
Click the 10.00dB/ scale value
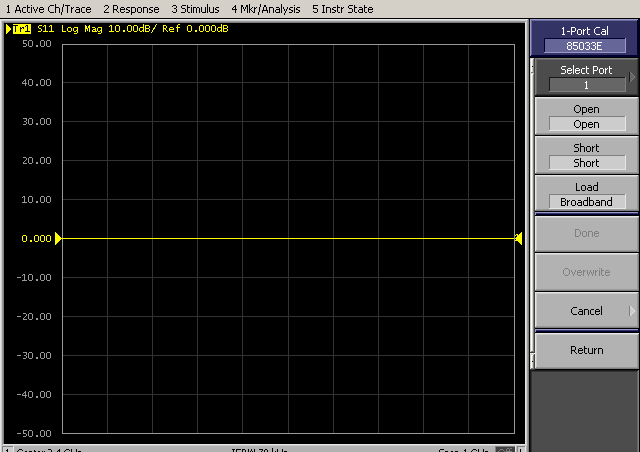click(132, 29)
